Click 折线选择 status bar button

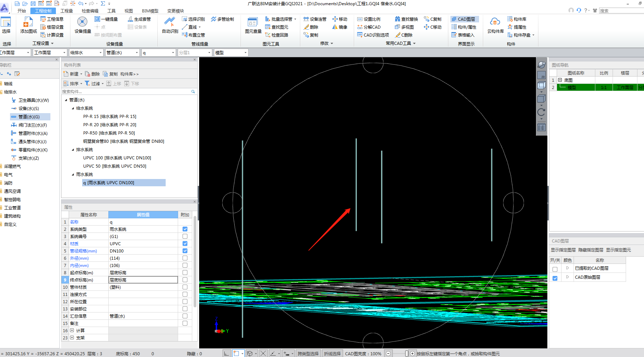point(332,354)
